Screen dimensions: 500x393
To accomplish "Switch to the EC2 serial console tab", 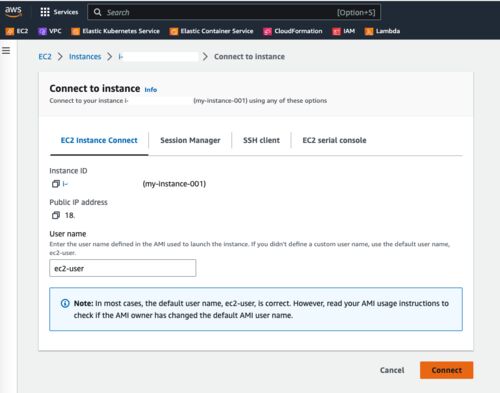I will 334,140.
